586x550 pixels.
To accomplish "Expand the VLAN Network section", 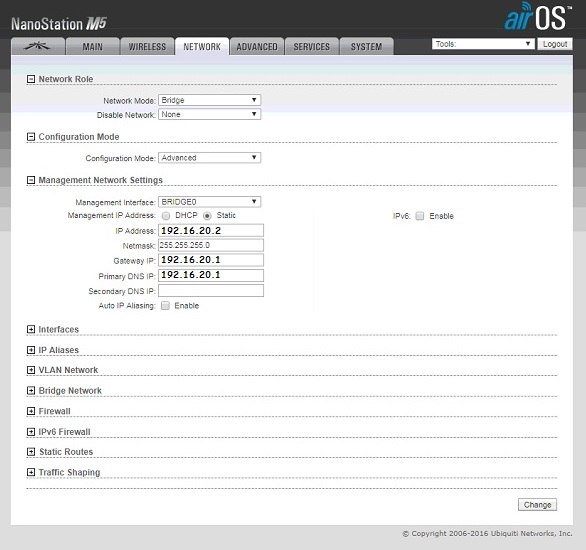I will pyautogui.click(x=31, y=370).
